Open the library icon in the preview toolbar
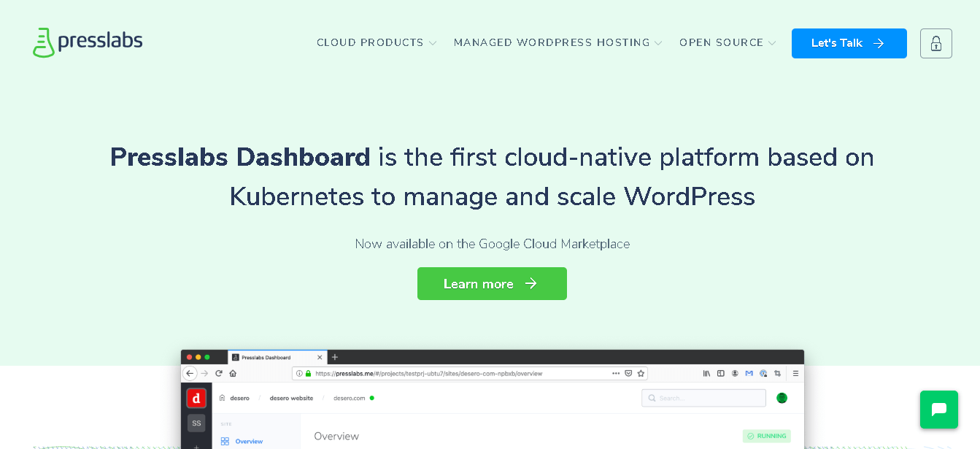 (706, 373)
